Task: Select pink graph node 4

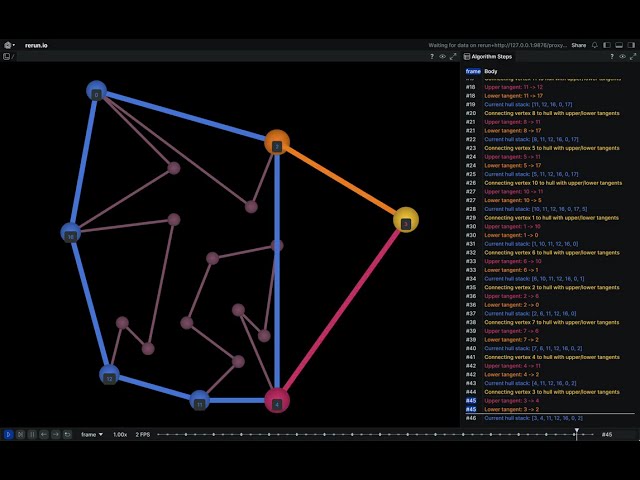Action: click(277, 400)
